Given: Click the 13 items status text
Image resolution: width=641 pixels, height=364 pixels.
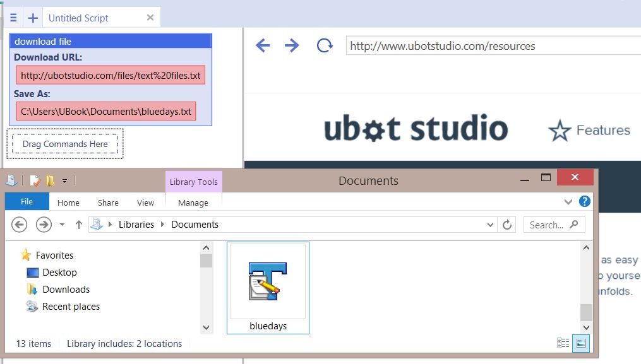Looking at the screenshot, I should [x=33, y=344].
